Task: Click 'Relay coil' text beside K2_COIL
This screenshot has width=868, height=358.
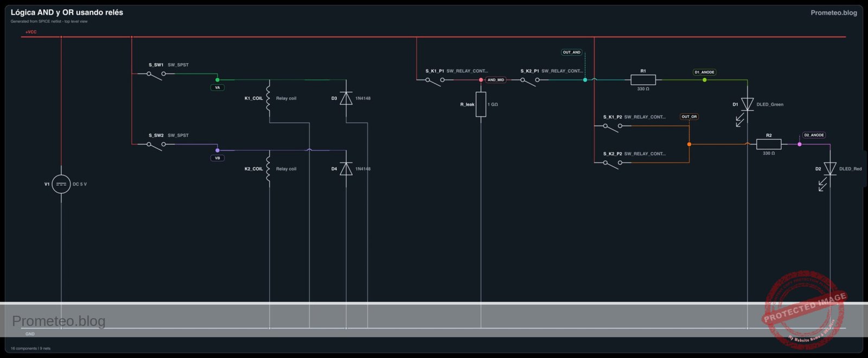Action: click(x=286, y=169)
